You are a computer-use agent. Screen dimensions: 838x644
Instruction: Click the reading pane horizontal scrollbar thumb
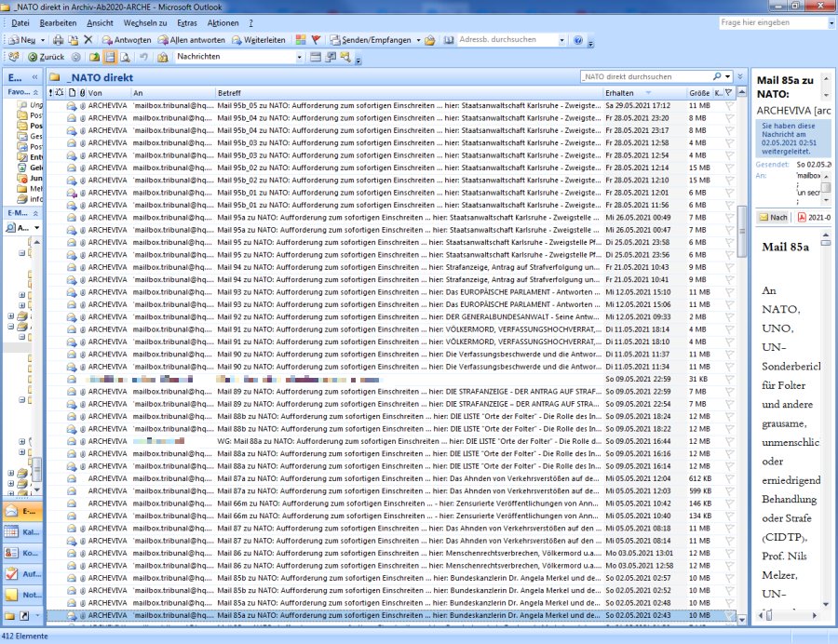(770, 616)
